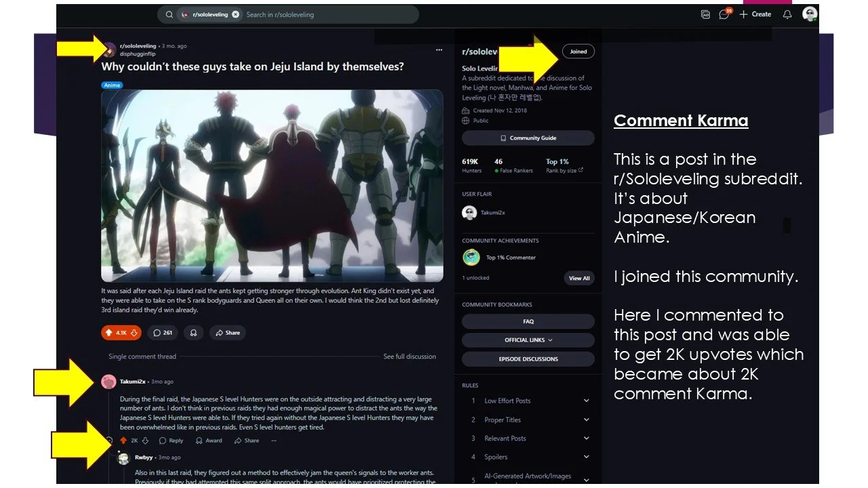Click Single comment thread label

click(x=142, y=357)
